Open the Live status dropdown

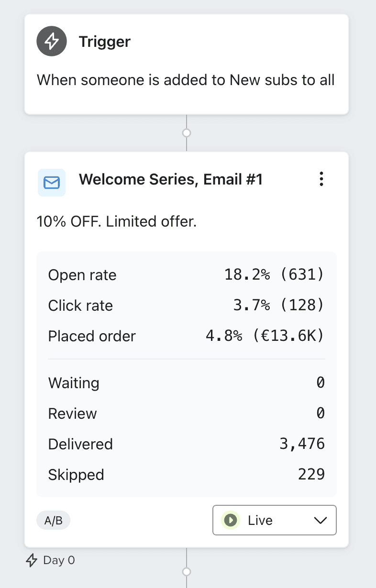(x=275, y=520)
